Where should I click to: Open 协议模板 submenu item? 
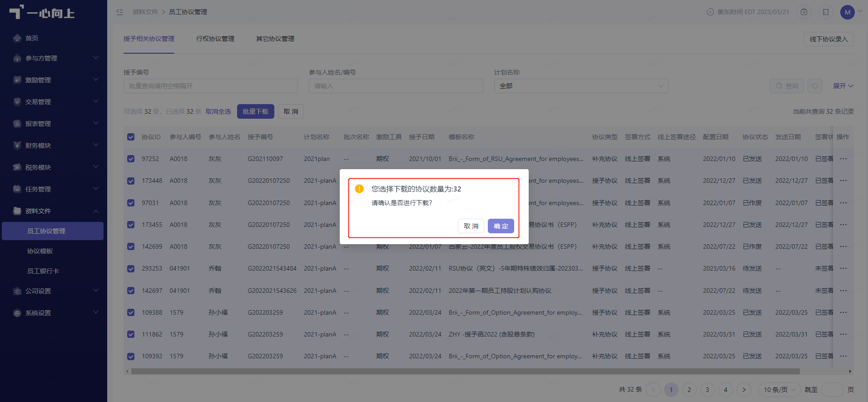tap(40, 251)
